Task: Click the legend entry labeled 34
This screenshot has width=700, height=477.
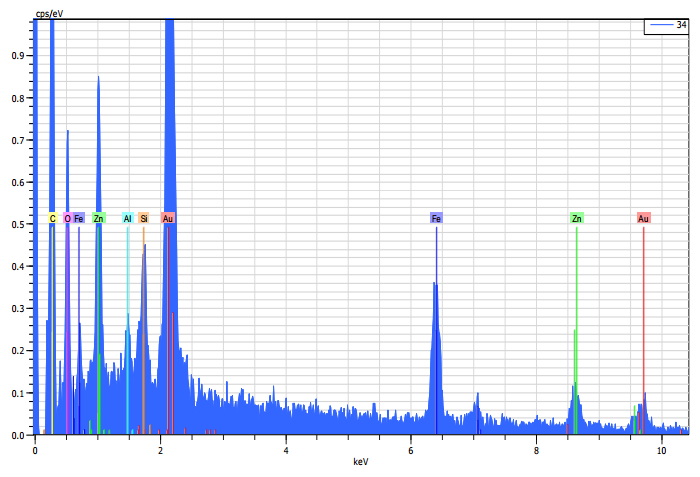Action: 667,25
